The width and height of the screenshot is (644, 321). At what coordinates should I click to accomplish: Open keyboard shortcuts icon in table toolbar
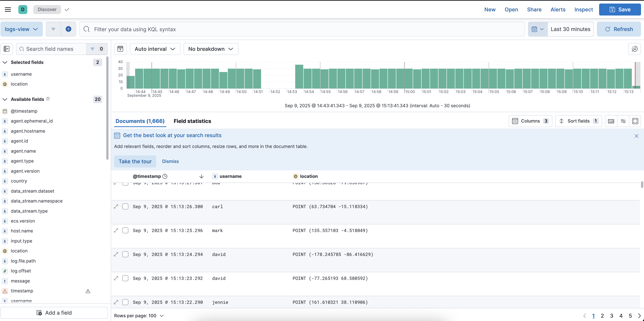[x=611, y=121]
